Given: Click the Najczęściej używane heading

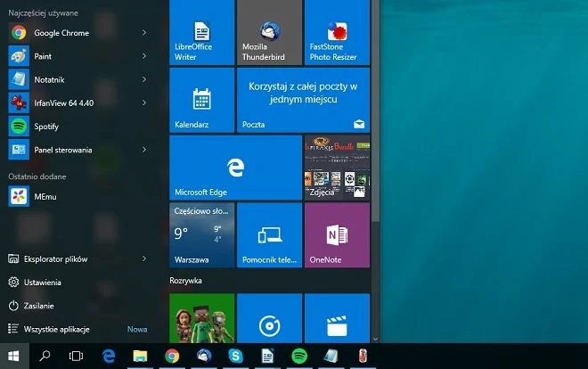Looking at the screenshot, I should (x=43, y=13).
